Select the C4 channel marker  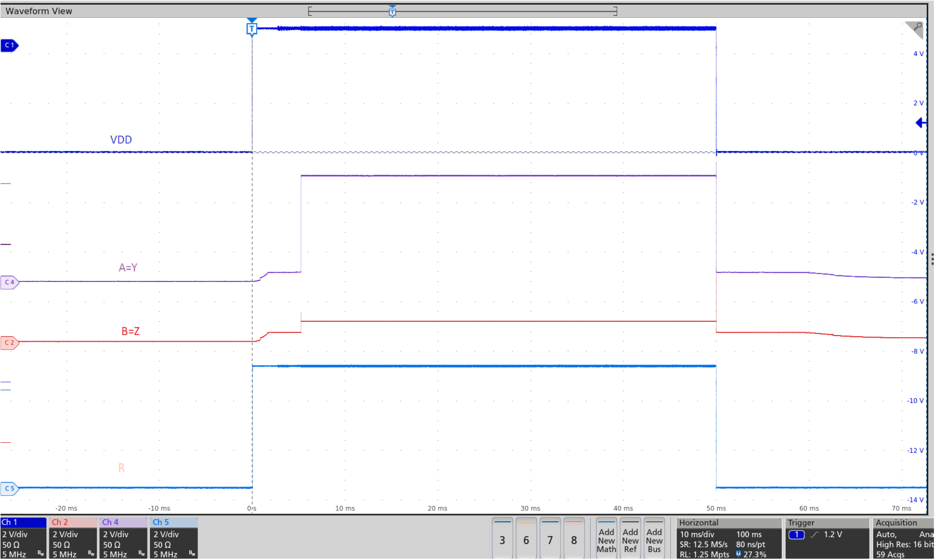[9, 282]
